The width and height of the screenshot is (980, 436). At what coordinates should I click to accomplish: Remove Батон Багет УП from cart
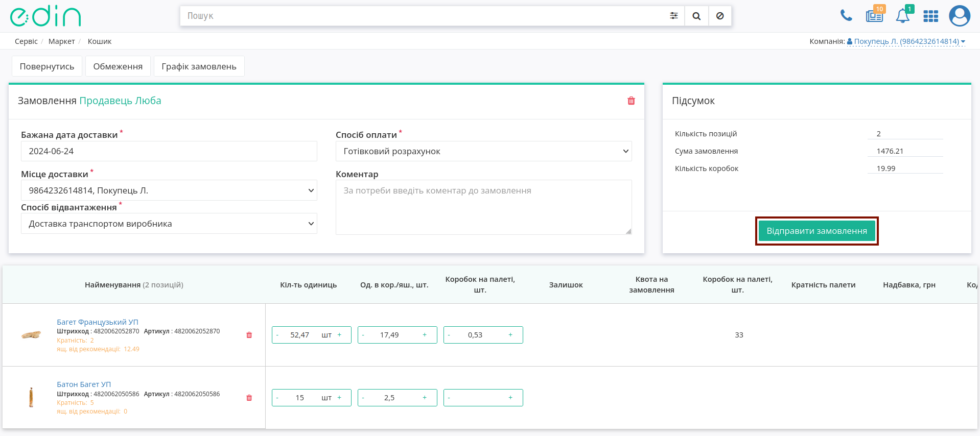tap(249, 398)
